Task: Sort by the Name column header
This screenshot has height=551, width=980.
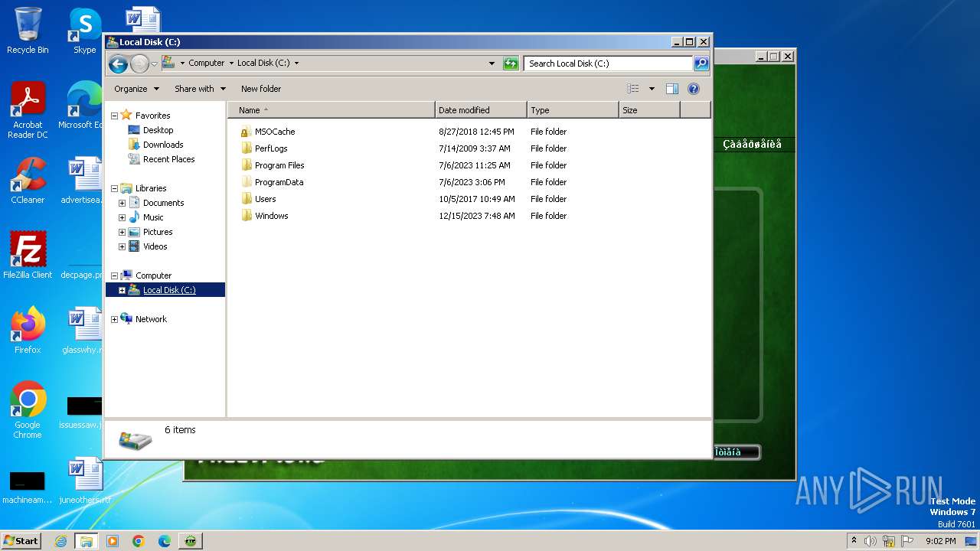Action: coord(332,110)
